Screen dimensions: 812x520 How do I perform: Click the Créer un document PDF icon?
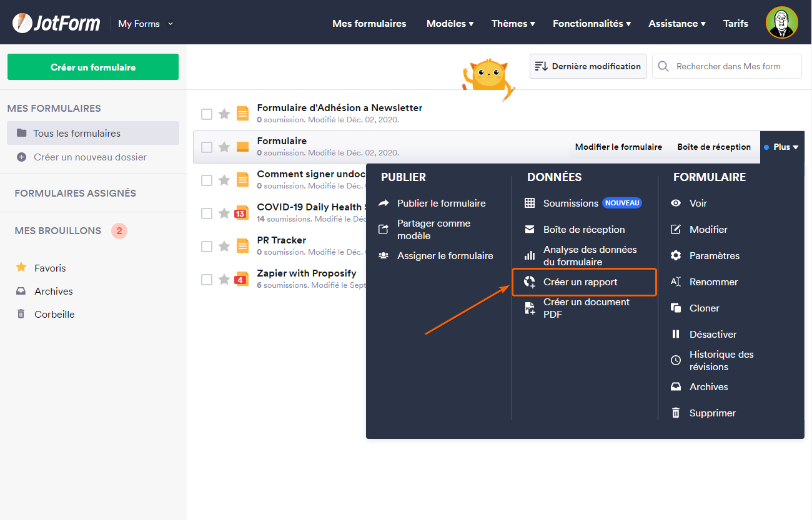click(x=530, y=308)
